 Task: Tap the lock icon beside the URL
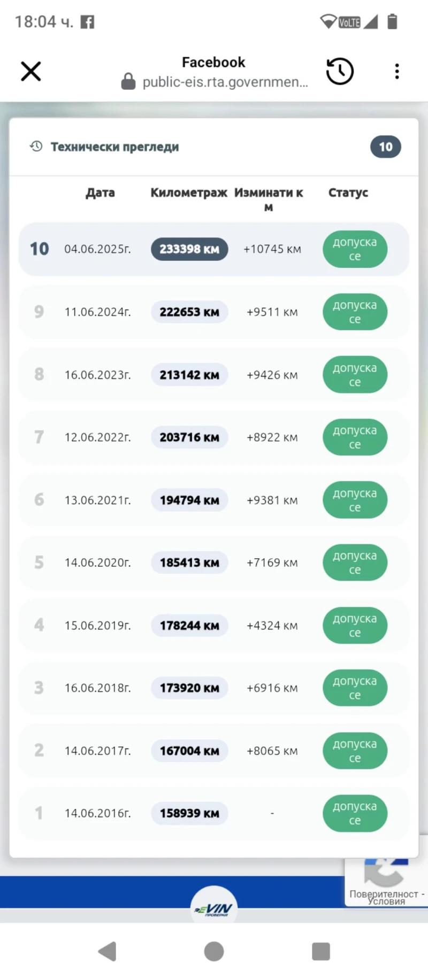pyautogui.click(x=128, y=82)
